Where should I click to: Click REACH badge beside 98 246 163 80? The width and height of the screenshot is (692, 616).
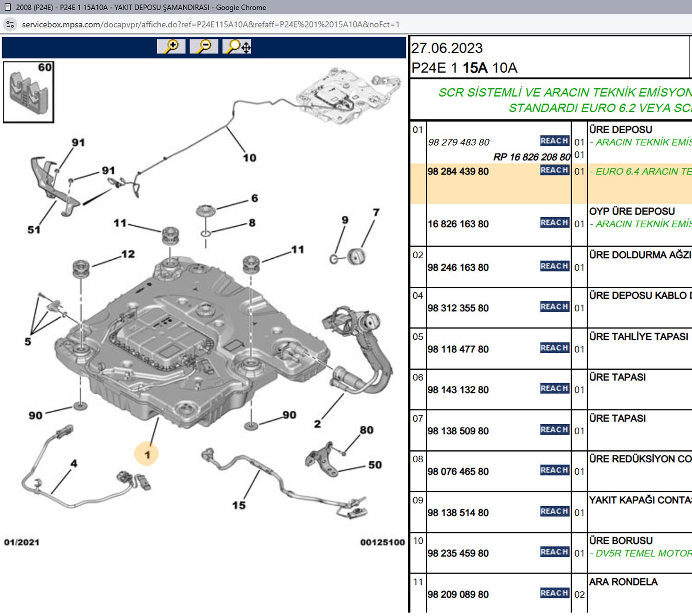[554, 266]
